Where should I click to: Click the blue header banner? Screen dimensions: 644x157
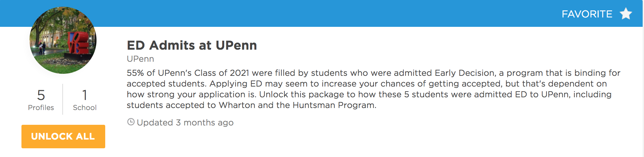pos(322,13)
